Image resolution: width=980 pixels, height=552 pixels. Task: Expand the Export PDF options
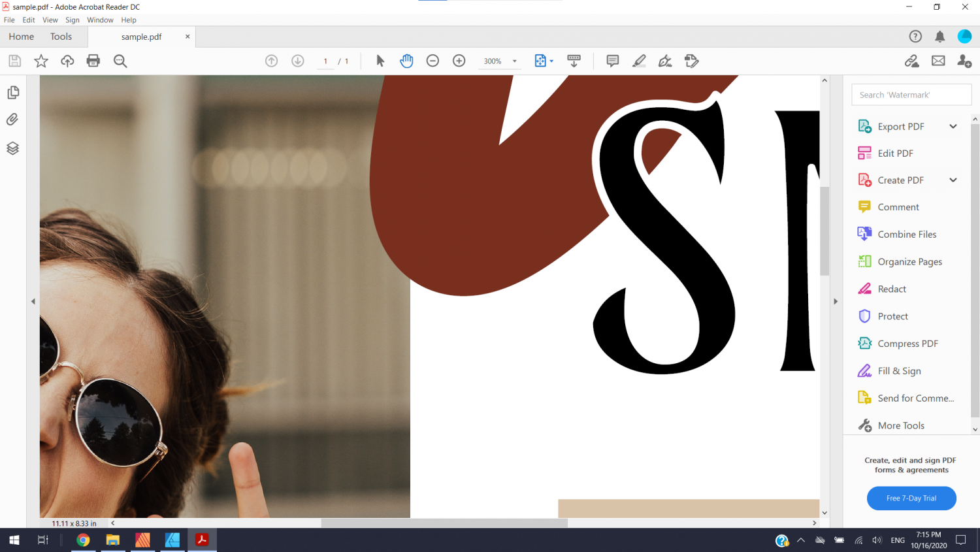tap(953, 126)
